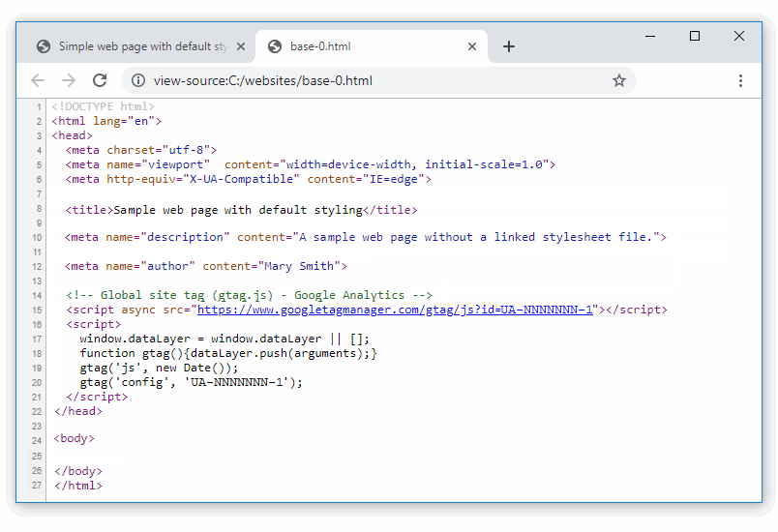Viewport: 778px width, 532px height.
Task: Click the meta author 'Mary Smith' line
Action: pyautogui.click(x=205, y=266)
